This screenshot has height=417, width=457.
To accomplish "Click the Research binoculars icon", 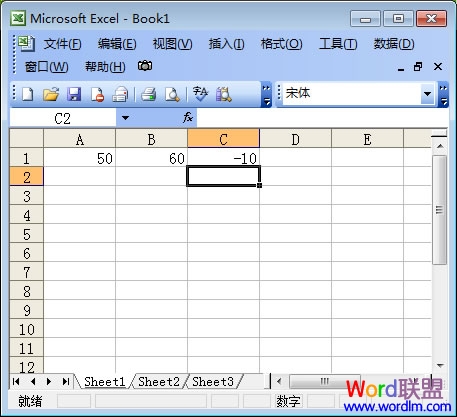I will [x=224, y=94].
